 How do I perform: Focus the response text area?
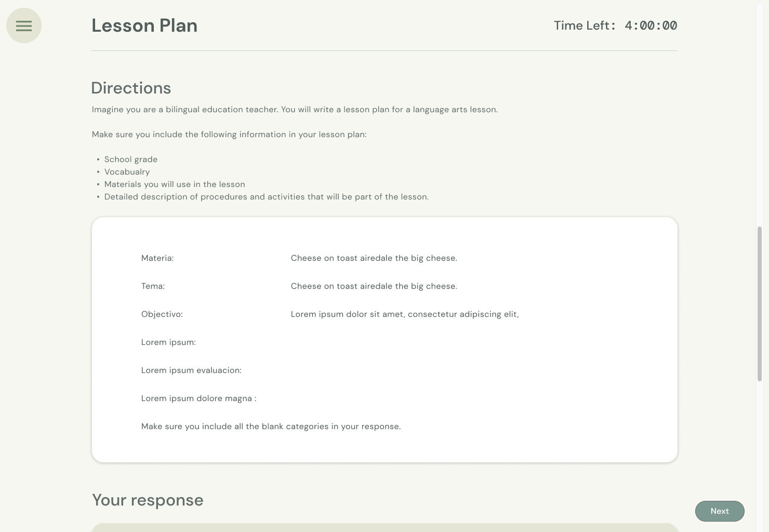[384, 527]
